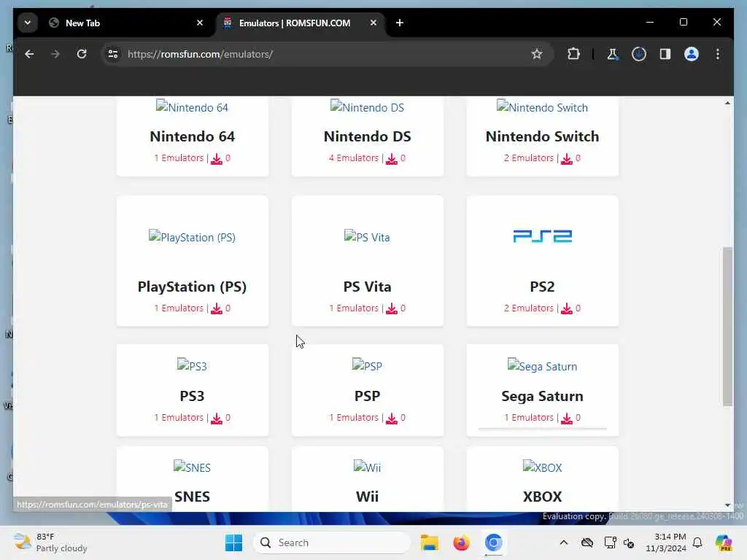Open the PS3 emulators heading

tap(192, 396)
